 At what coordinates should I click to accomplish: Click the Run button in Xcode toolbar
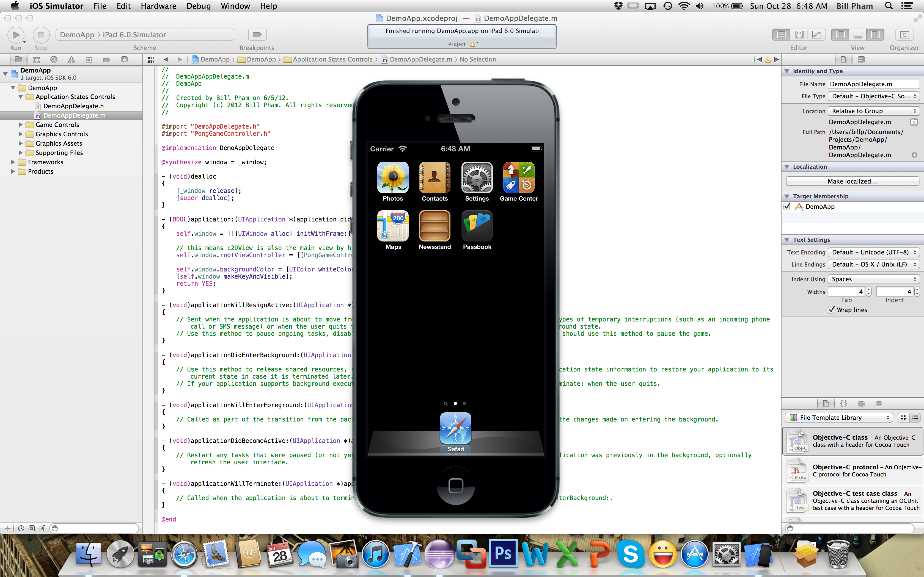tap(16, 35)
